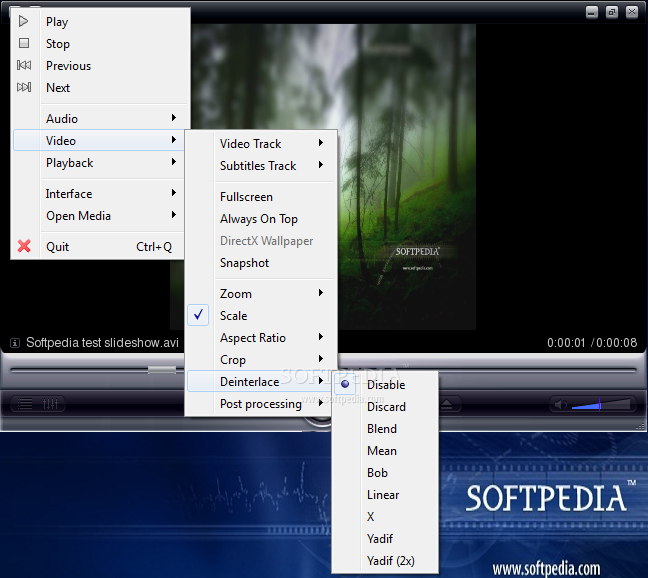This screenshot has height=578, width=648.
Task: Minimize the player window
Action: (592, 12)
